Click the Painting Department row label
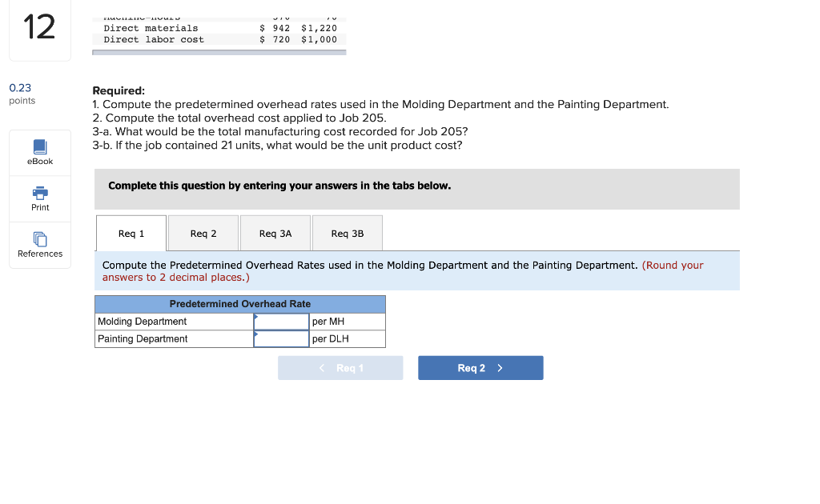 click(x=143, y=339)
